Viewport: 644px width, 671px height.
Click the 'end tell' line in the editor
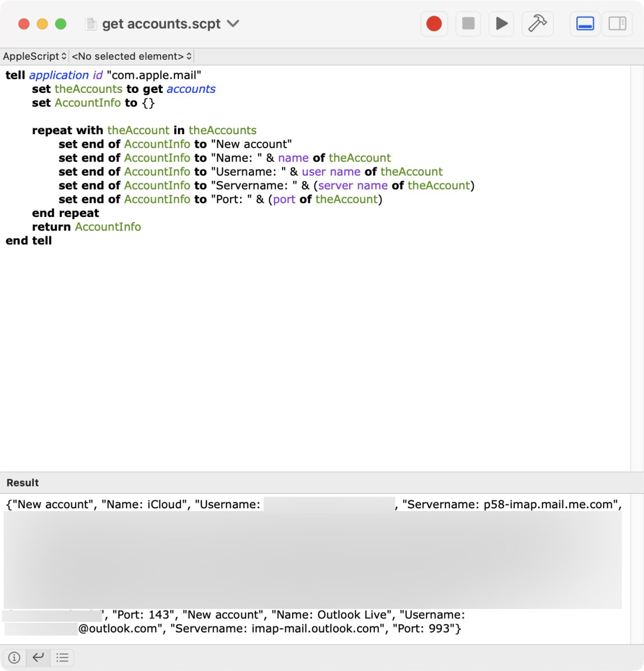click(28, 240)
